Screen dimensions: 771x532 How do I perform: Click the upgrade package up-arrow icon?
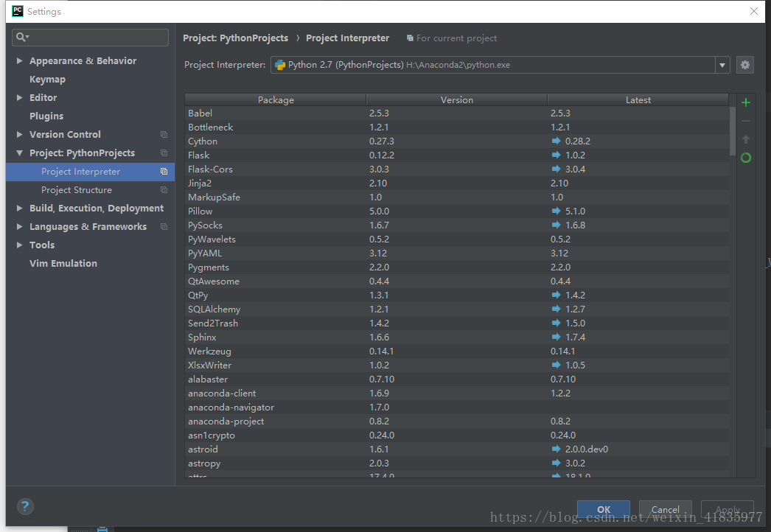(x=745, y=140)
